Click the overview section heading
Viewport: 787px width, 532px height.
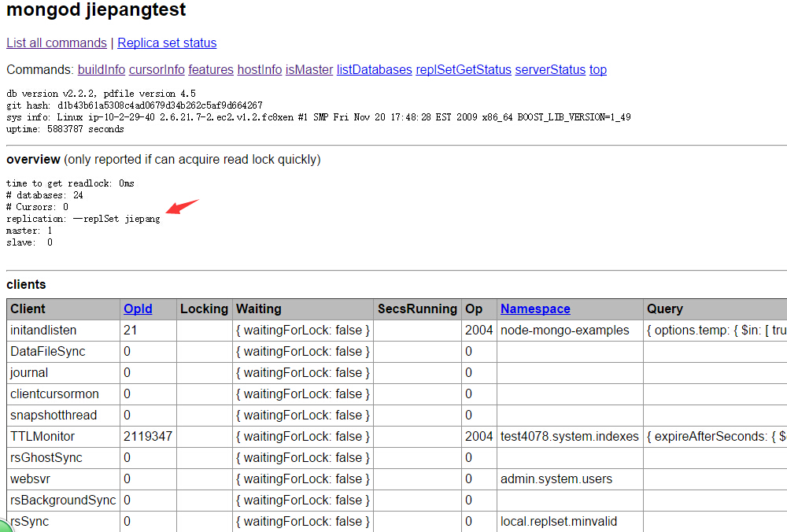[33, 160]
